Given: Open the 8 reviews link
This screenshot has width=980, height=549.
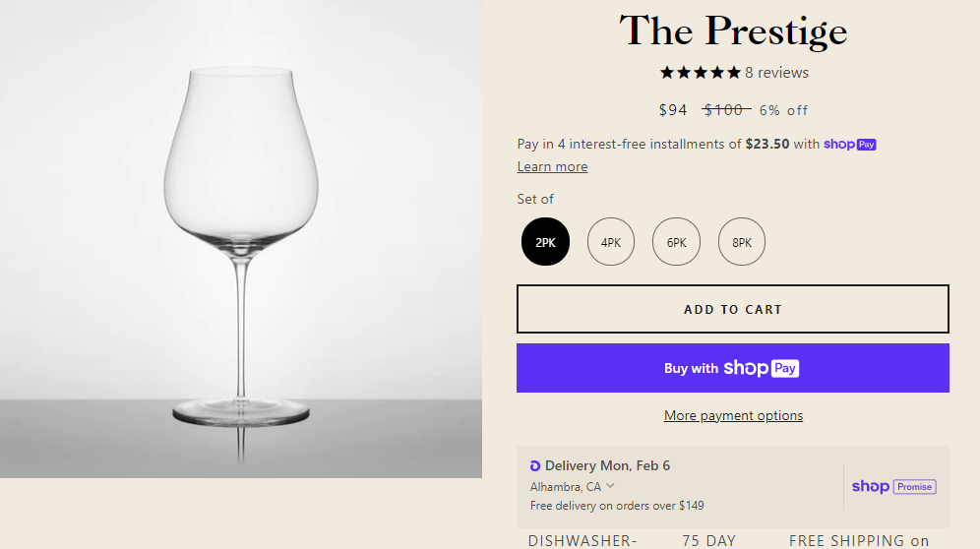Looking at the screenshot, I should pos(776,73).
